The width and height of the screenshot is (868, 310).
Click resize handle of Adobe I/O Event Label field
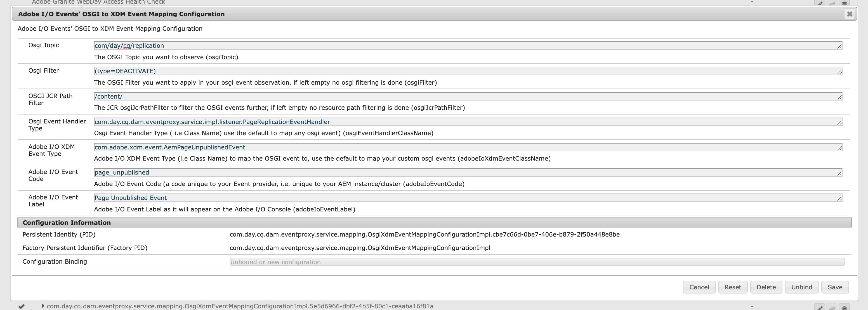coord(839,199)
